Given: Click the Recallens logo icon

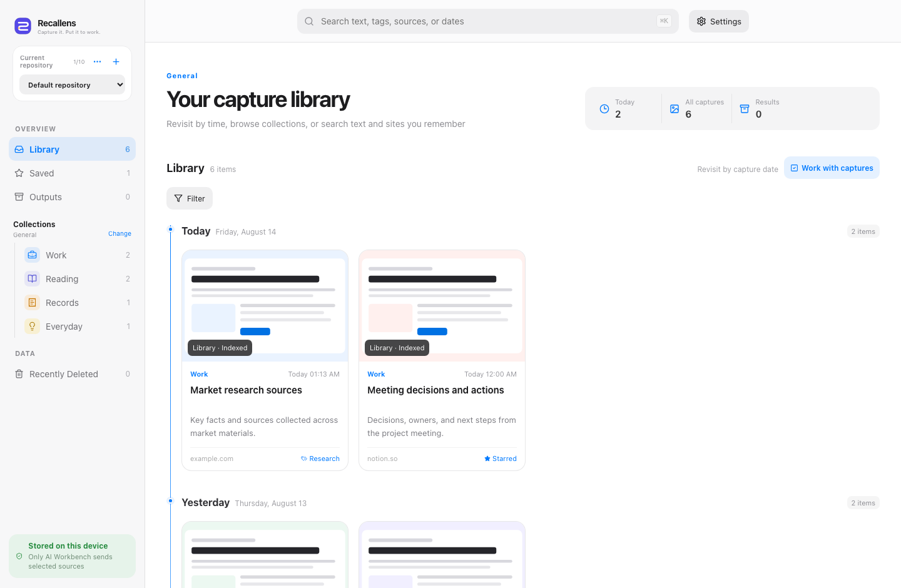Looking at the screenshot, I should (x=23, y=26).
